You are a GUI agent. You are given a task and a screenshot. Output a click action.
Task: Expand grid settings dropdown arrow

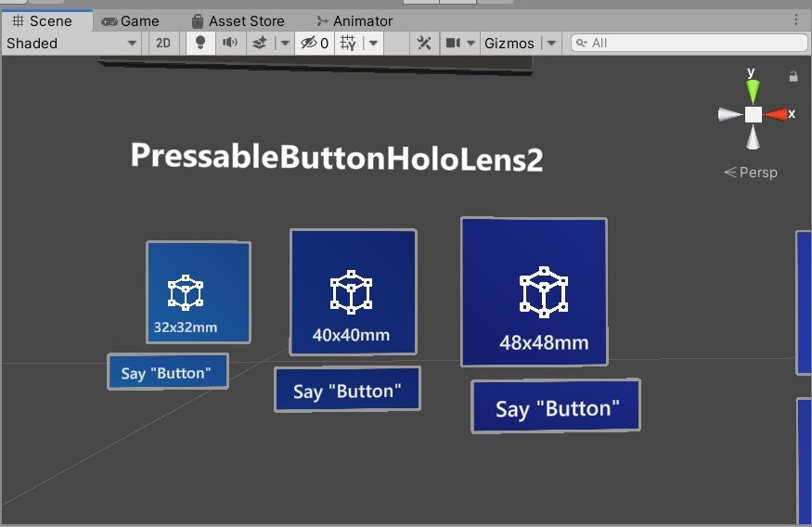[x=373, y=43]
